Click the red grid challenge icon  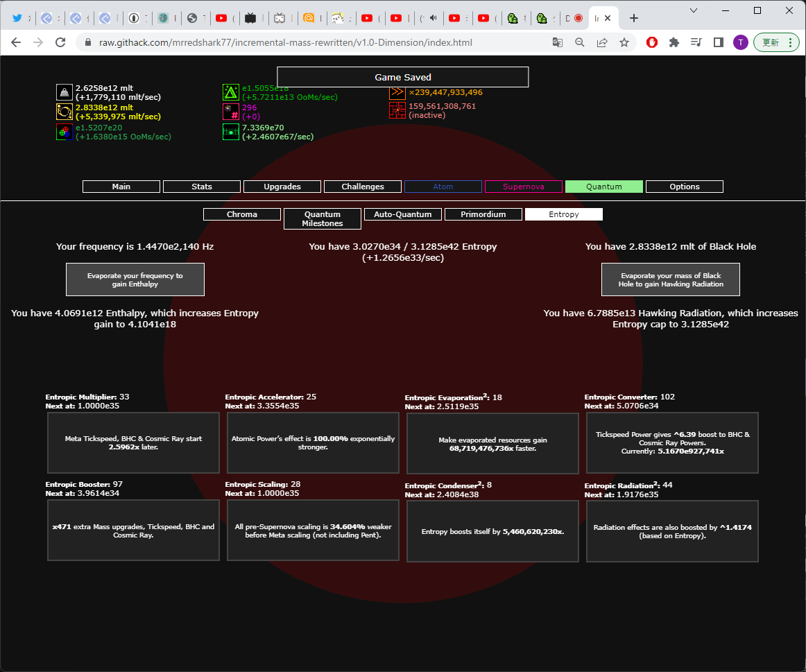397,110
